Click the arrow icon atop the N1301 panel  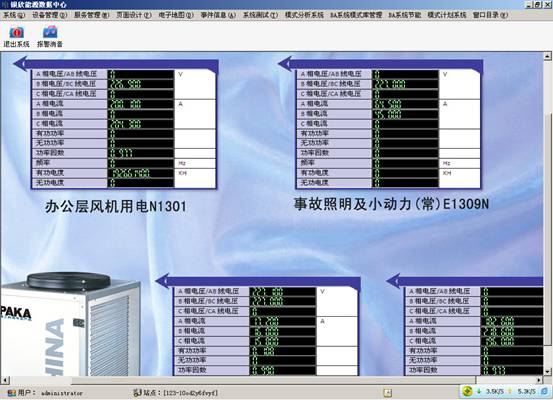pyautogui.click(x=20, y=64)
